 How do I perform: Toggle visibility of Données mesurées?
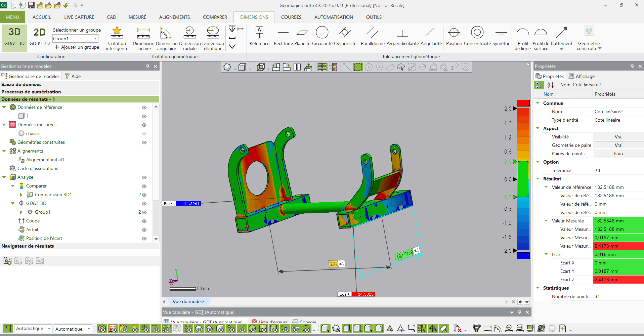click(x=144, y=125)
